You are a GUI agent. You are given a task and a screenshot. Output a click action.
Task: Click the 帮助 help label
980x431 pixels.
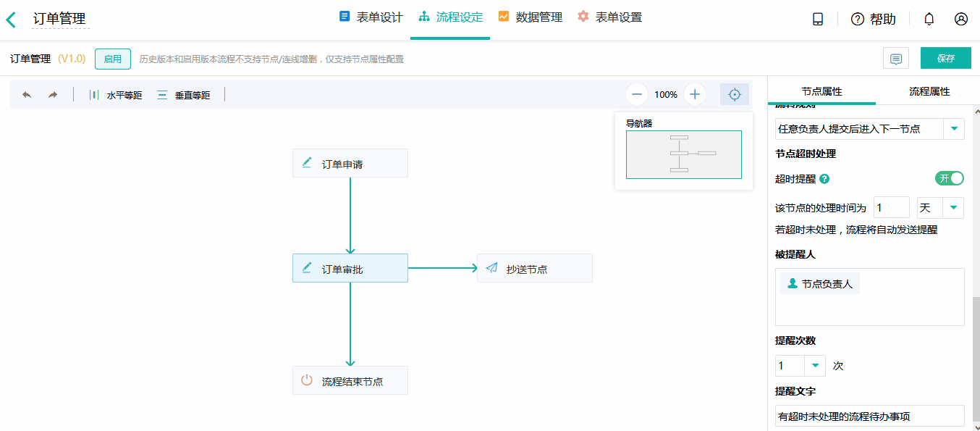pos(883,20)
